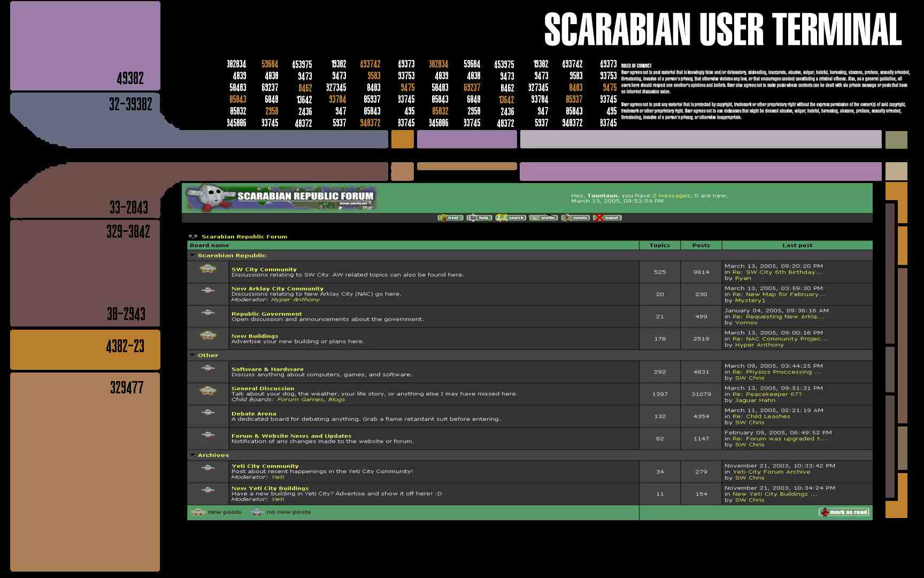This screenshot has width=924, height=578.
Task: Open user Vomox's profile link
Action: 746,323
